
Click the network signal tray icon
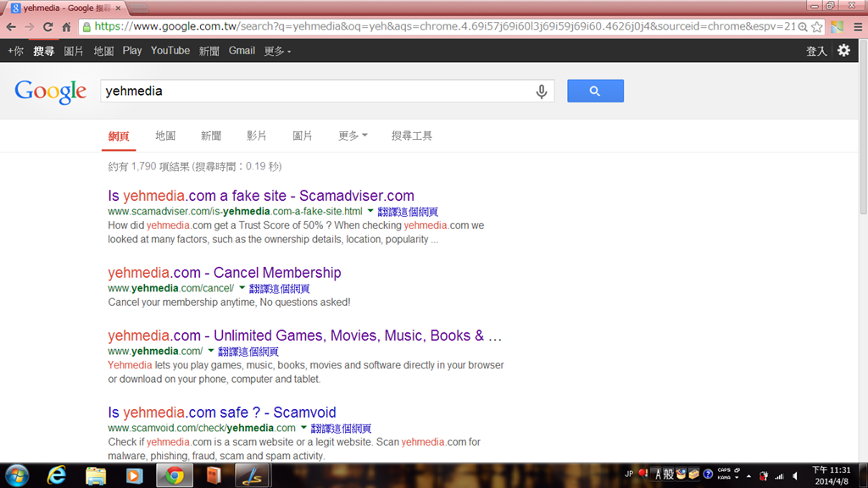(x=780, y=476)
